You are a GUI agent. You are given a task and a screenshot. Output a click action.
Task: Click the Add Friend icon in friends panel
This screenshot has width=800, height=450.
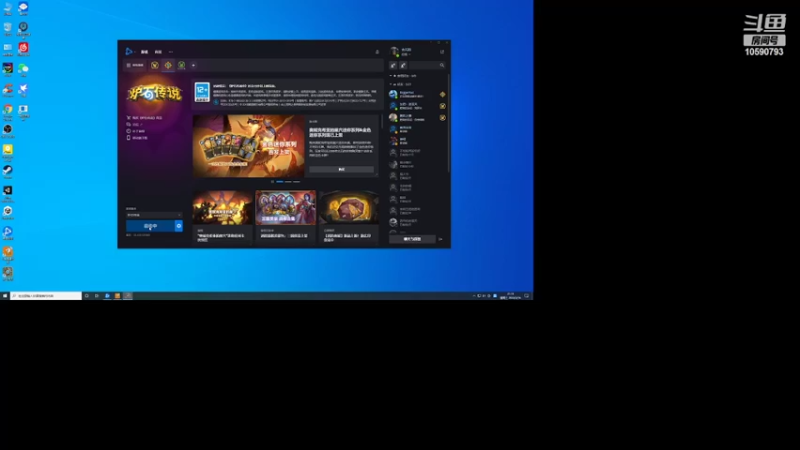[393, 65]
